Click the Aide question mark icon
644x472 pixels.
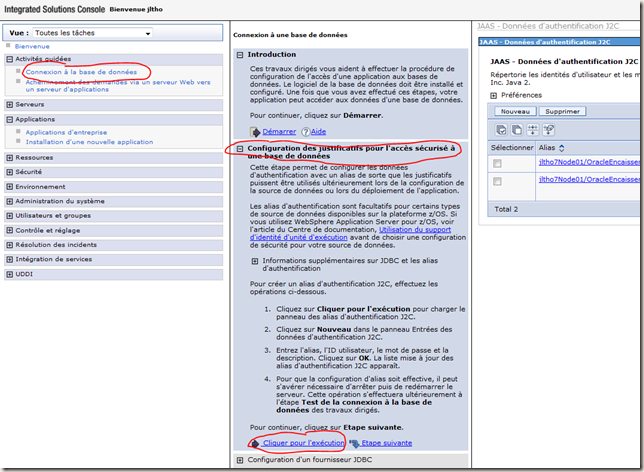306,132
